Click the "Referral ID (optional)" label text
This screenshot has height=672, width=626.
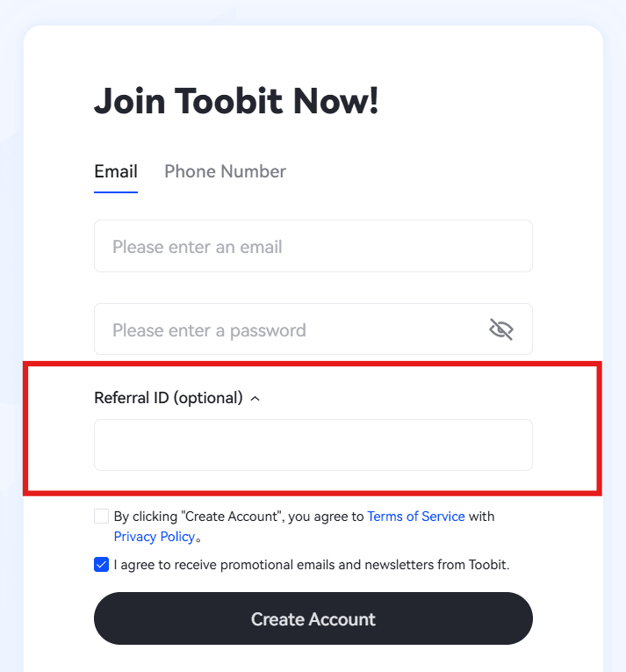click(x=168, y=398)
